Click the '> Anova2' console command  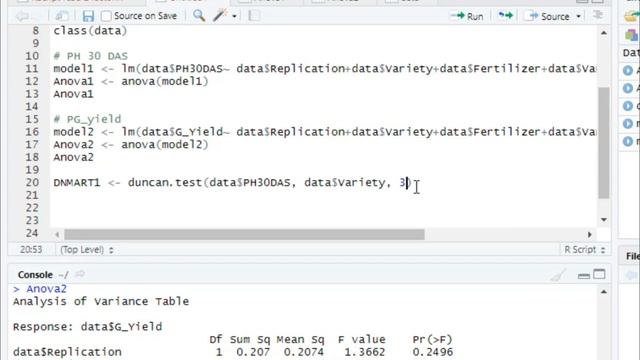click(x=40, y=289)
